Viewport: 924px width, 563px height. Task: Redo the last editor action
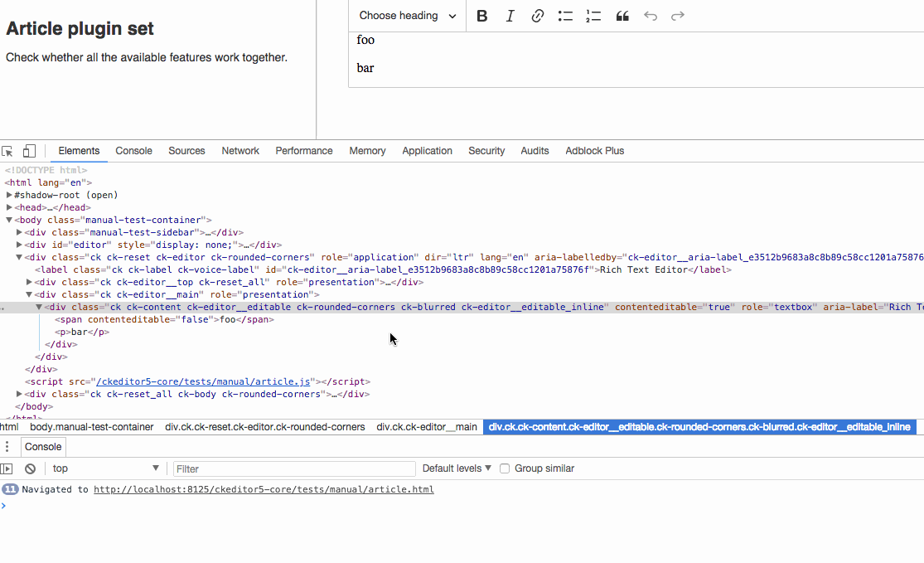pyautogui.click(x=678, y=15)
